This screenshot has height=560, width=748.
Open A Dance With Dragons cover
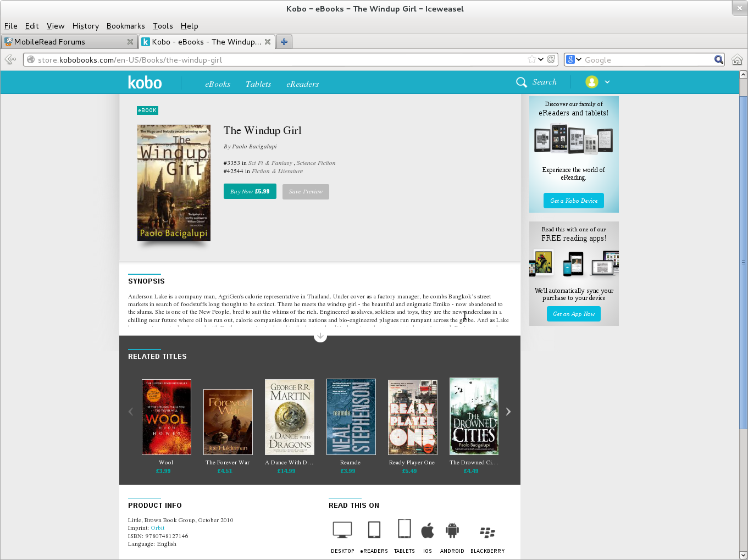(x=290, y=417)
